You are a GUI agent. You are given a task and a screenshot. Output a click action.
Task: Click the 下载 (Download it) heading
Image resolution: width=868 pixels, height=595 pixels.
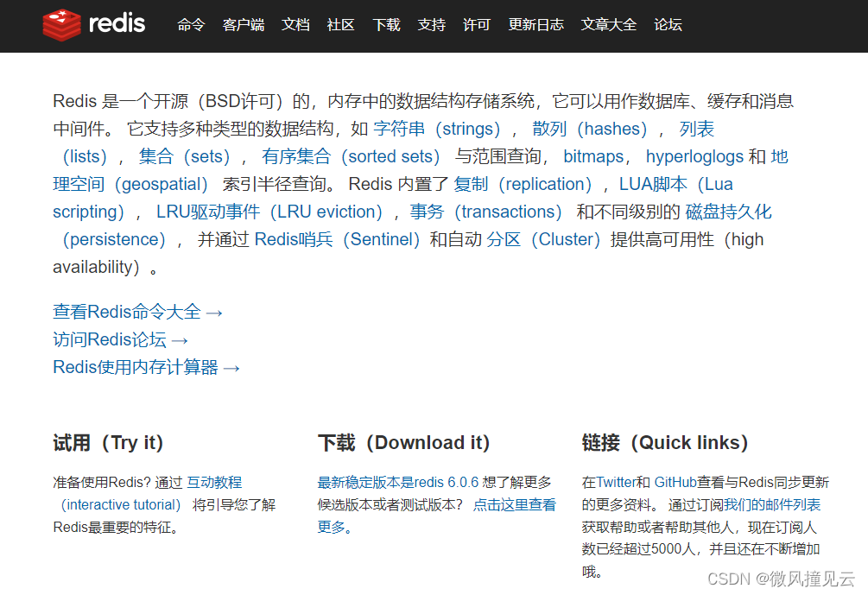(x=404, y=443)
